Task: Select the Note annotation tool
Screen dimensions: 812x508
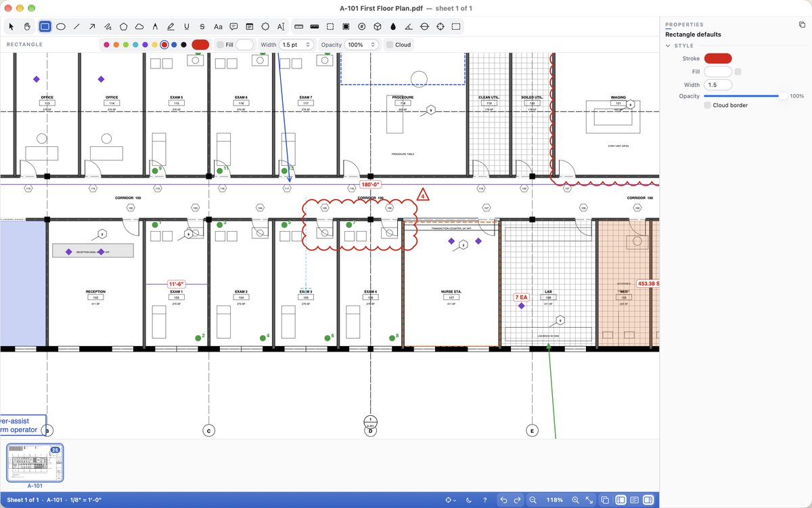Action: (250, 26)
